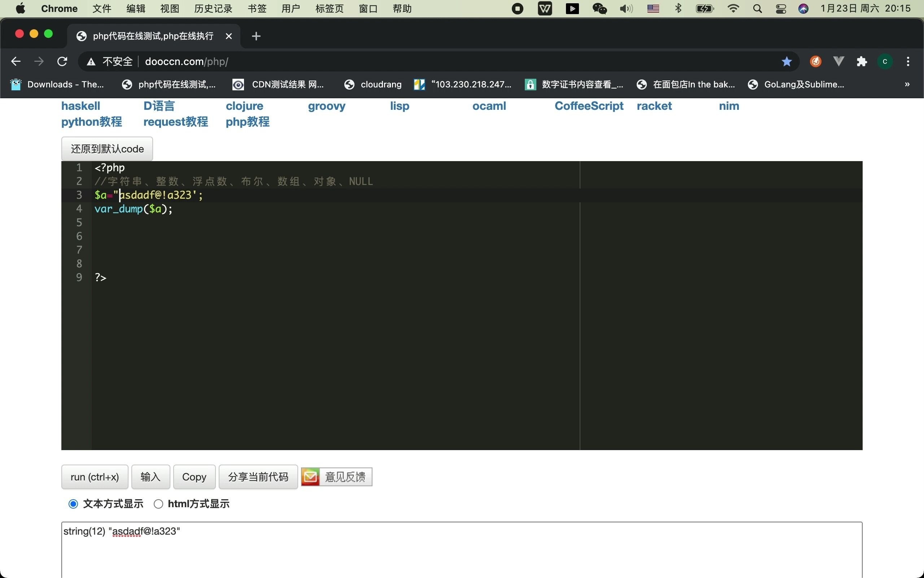Open the battery status menu
924x578 pixels.
tap(705, 8)
